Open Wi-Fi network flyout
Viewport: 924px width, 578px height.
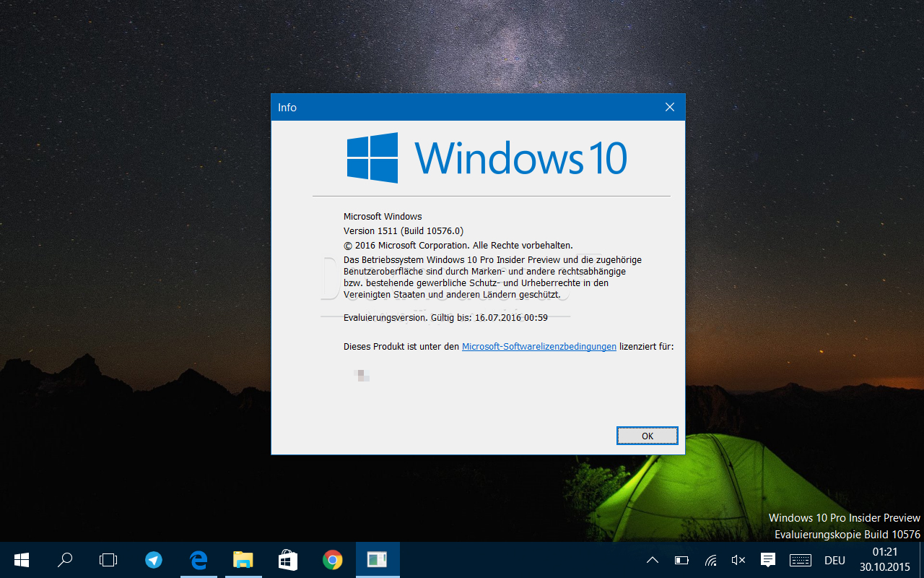pyautogui.click(x=711, y=560)
